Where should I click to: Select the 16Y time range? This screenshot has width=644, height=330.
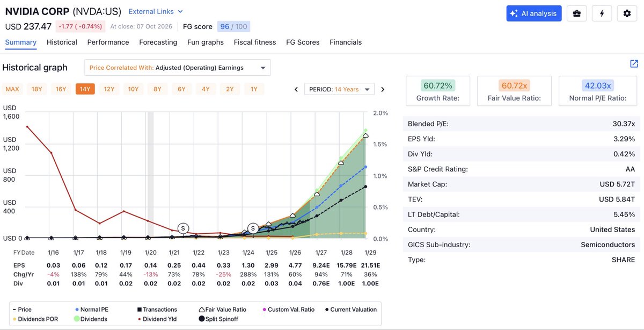click(61, 89)
